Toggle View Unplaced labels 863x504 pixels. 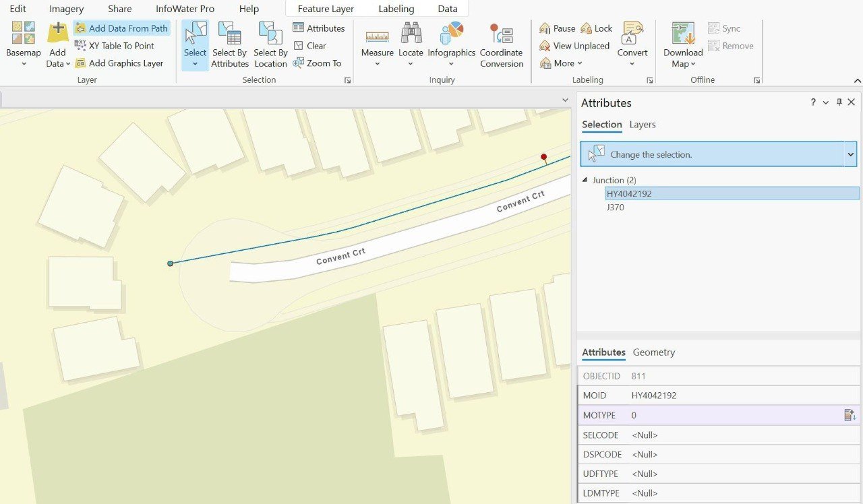click(574, 46)
